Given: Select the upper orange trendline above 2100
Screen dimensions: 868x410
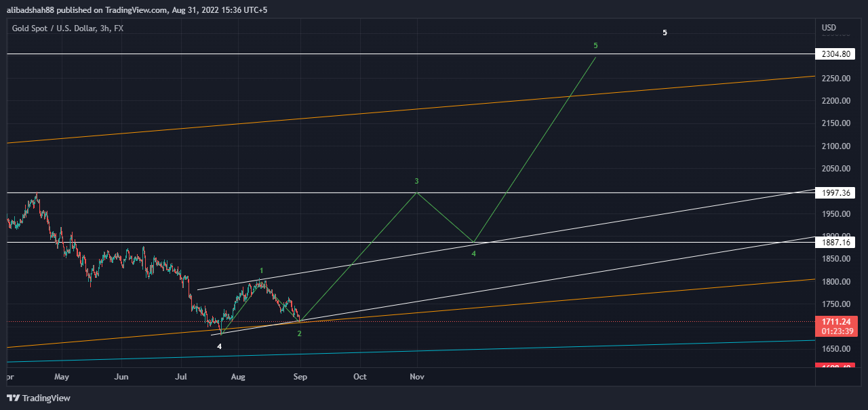Looking at the screenshot, I should click(x=410, y=110).
